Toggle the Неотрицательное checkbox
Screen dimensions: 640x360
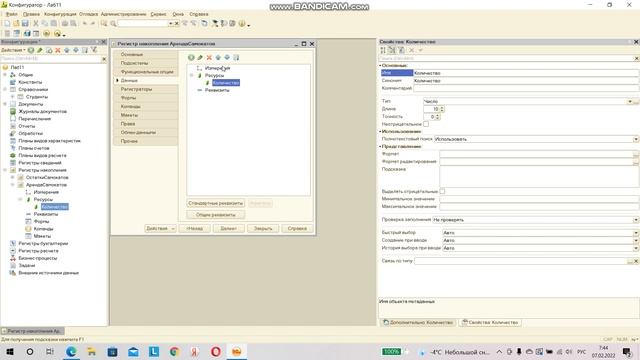pos(426,124)
